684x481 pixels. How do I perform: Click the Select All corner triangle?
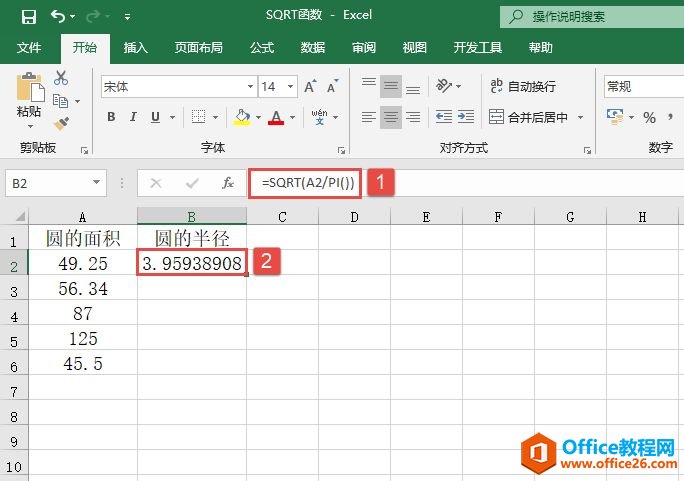coord(21,216)
